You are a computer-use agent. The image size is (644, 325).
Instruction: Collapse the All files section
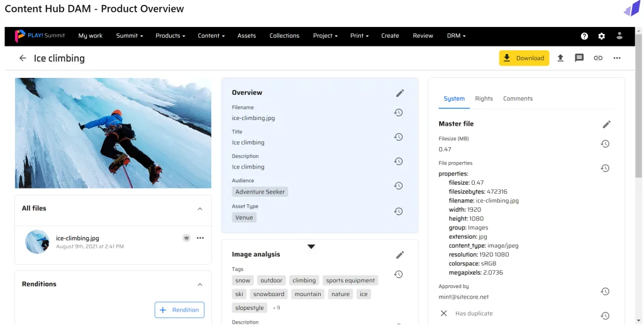click(x=200, y=209)
